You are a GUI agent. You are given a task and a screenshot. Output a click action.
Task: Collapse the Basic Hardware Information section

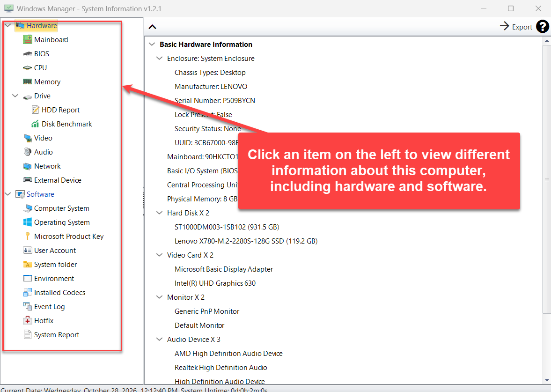(152, 44)
